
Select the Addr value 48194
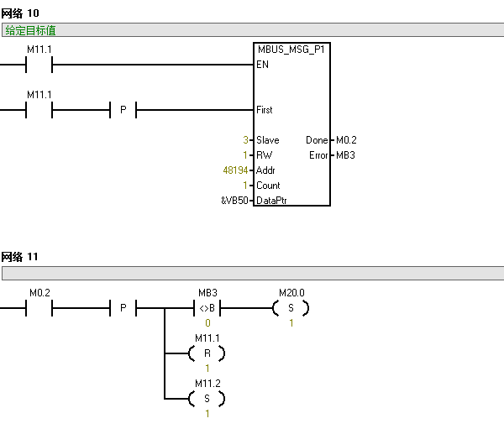pyautogui.click(x=235, y=170)
